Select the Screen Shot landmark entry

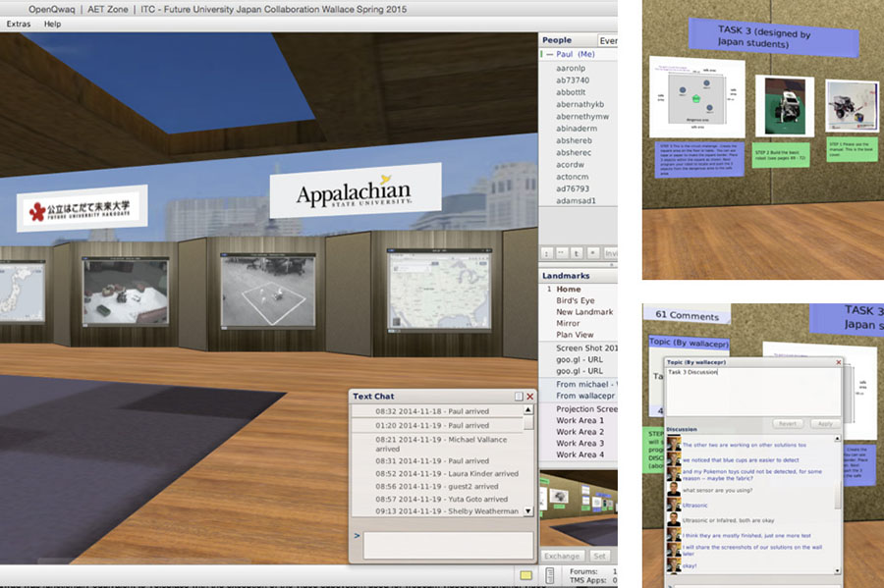[x=586, y=348]
